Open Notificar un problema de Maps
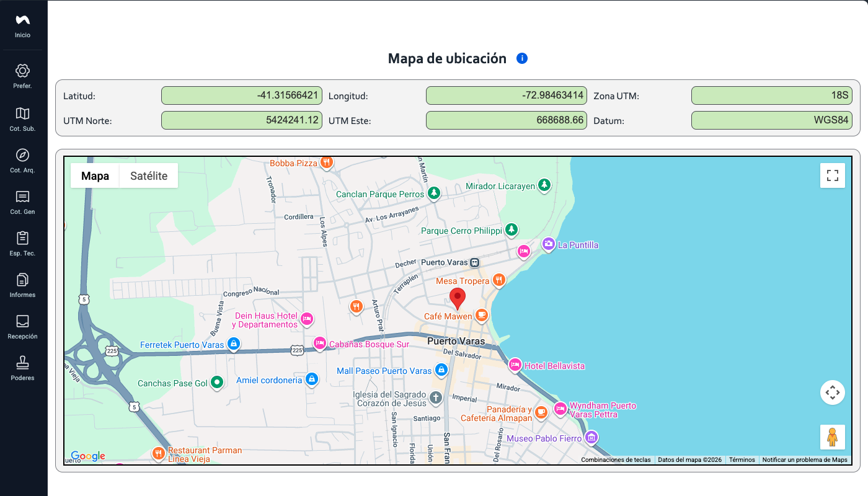The image size is (868, 496). pos(805,460)
